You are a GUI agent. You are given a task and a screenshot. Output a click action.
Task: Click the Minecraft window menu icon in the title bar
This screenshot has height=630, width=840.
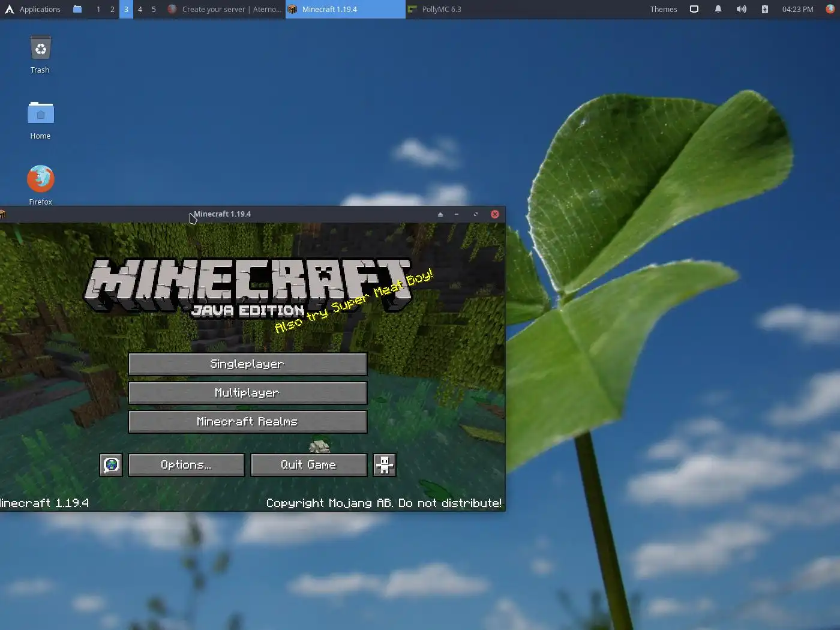tap(2, 214)
